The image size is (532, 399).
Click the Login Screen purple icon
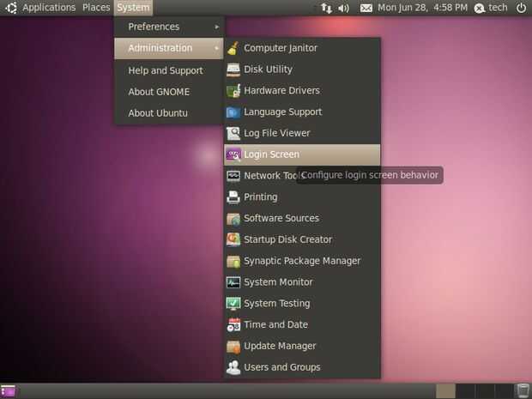[x=233, y=154]
